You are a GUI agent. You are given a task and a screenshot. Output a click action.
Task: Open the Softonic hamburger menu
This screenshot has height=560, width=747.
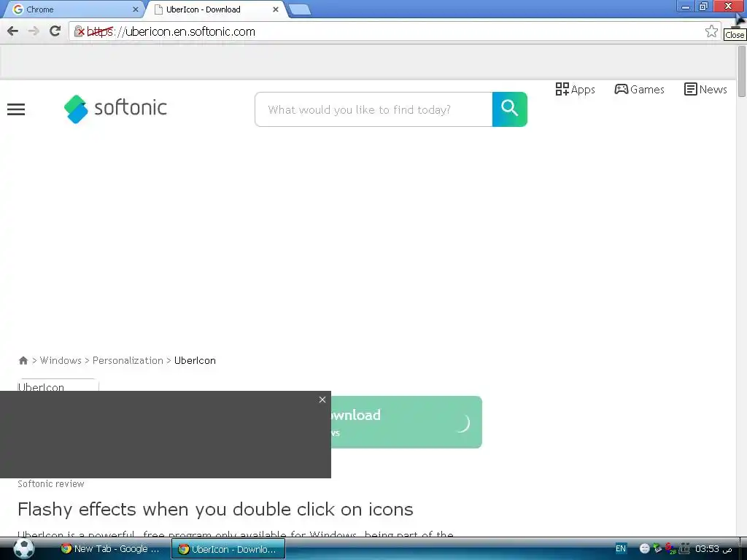[16, 109]
